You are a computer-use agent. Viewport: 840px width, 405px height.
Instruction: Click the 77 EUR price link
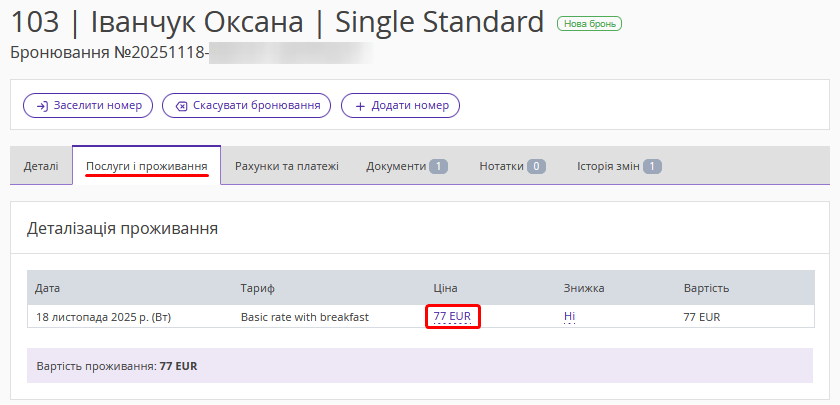pos(452,317)
